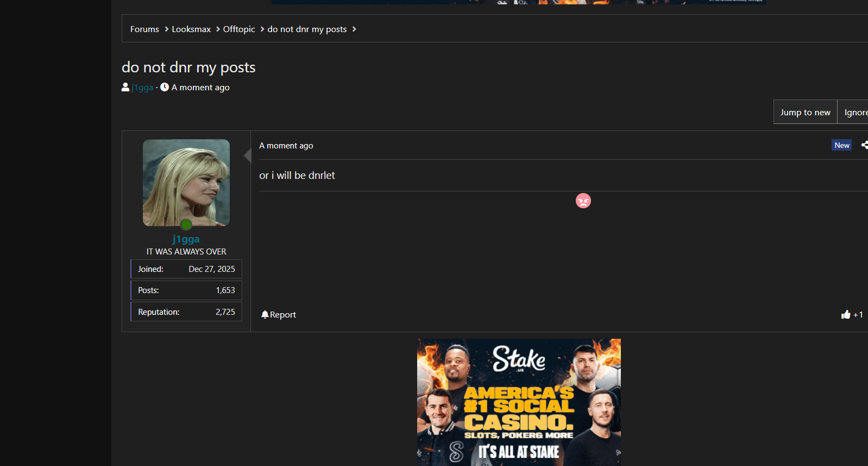The height and width of the screenshot is (466, 868).
Task: Report this post
Action: 279,314
